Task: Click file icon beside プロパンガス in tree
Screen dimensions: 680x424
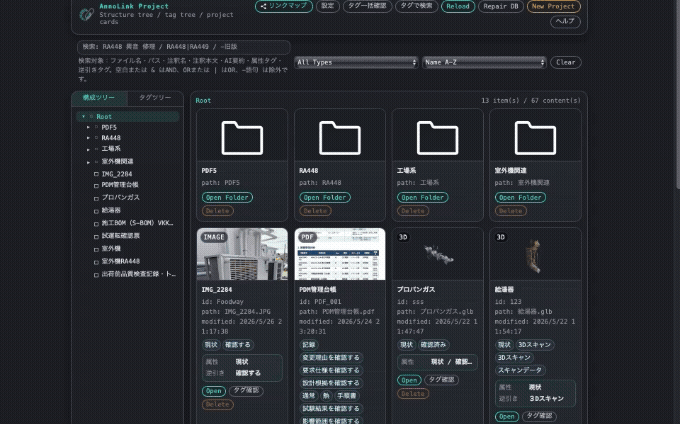Action: (96, 198)
